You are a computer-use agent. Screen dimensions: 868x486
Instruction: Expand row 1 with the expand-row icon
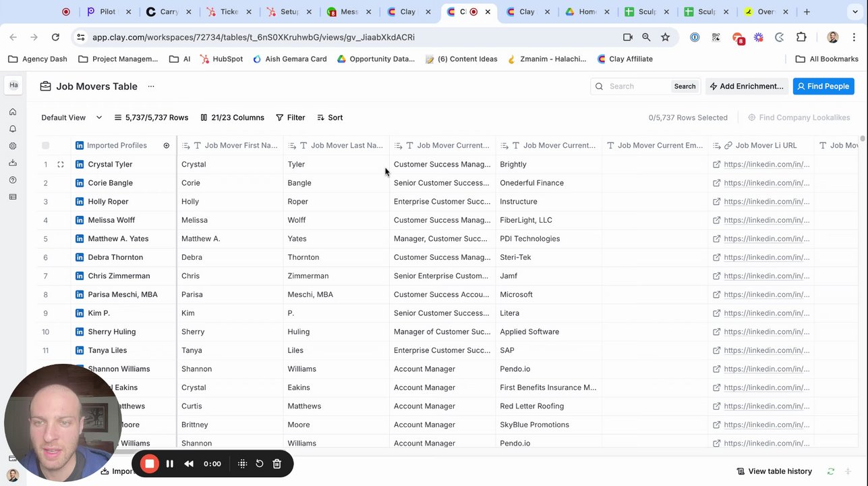pos(61,164)
